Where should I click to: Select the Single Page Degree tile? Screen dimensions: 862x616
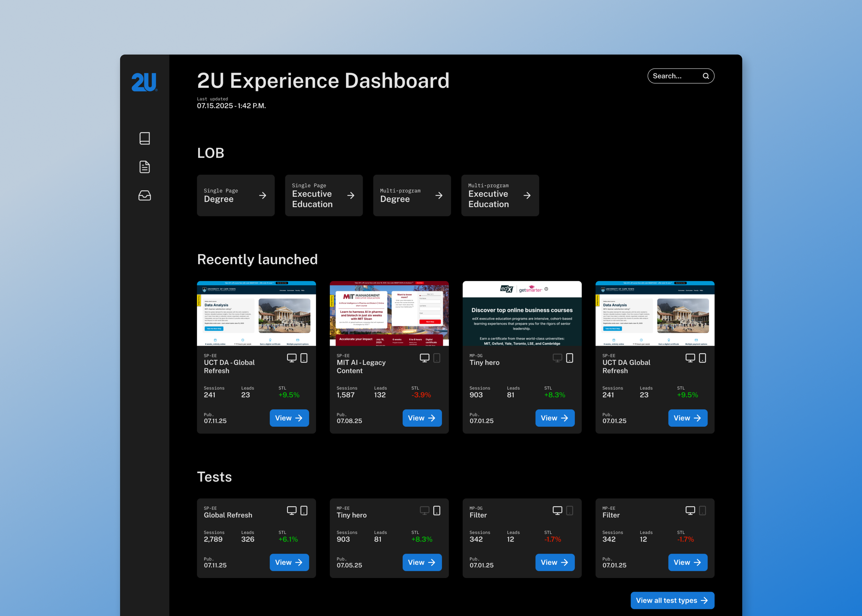228,196
